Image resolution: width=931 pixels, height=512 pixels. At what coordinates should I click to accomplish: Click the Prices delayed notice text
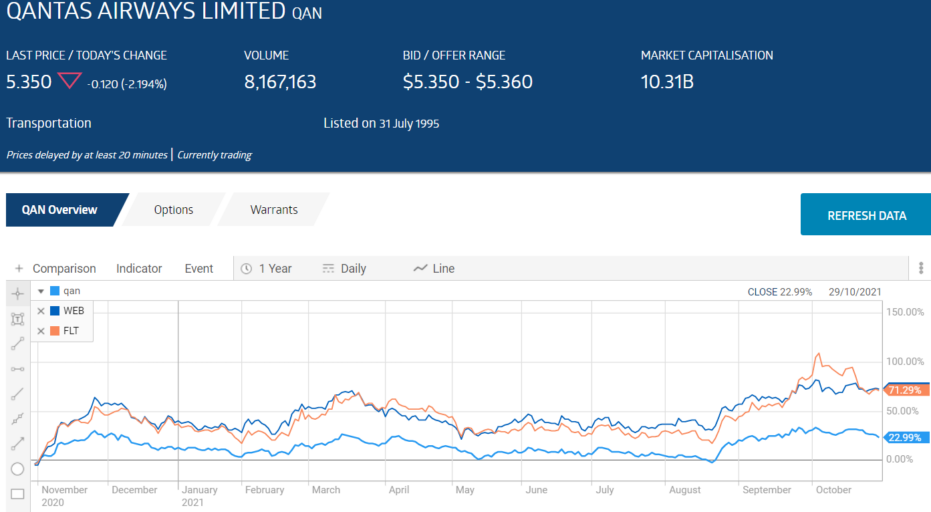click(x=87, y=155)
